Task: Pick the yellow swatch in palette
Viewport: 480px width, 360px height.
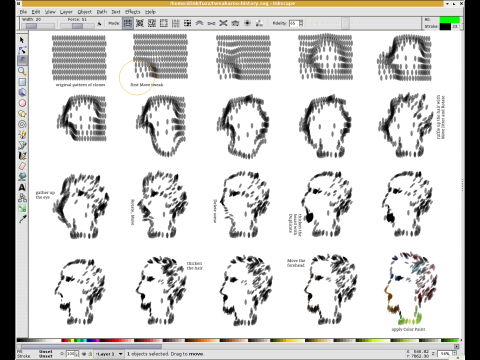Action: (x=71, y=340)
